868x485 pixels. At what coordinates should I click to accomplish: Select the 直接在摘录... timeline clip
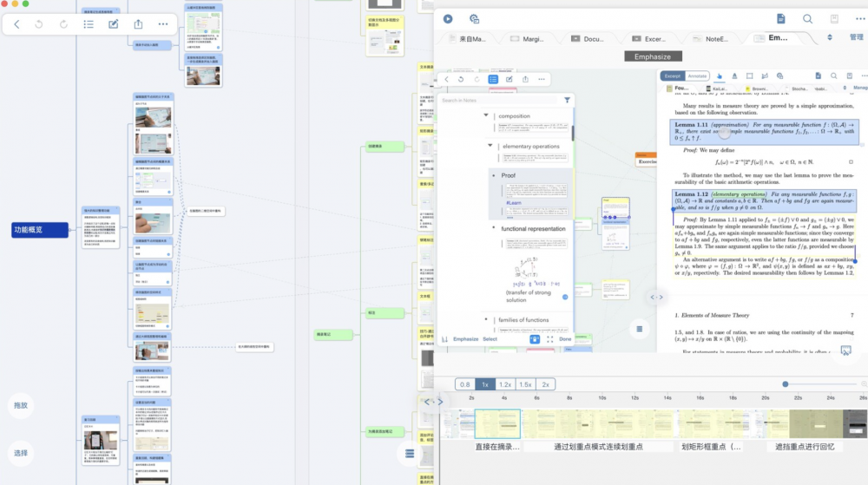(x=497, y=423)
